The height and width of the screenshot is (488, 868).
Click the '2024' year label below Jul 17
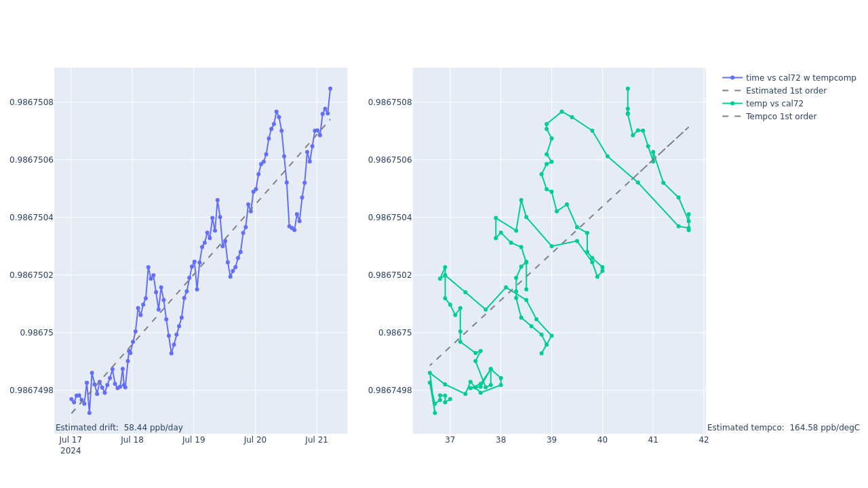(x=71, y=451)
